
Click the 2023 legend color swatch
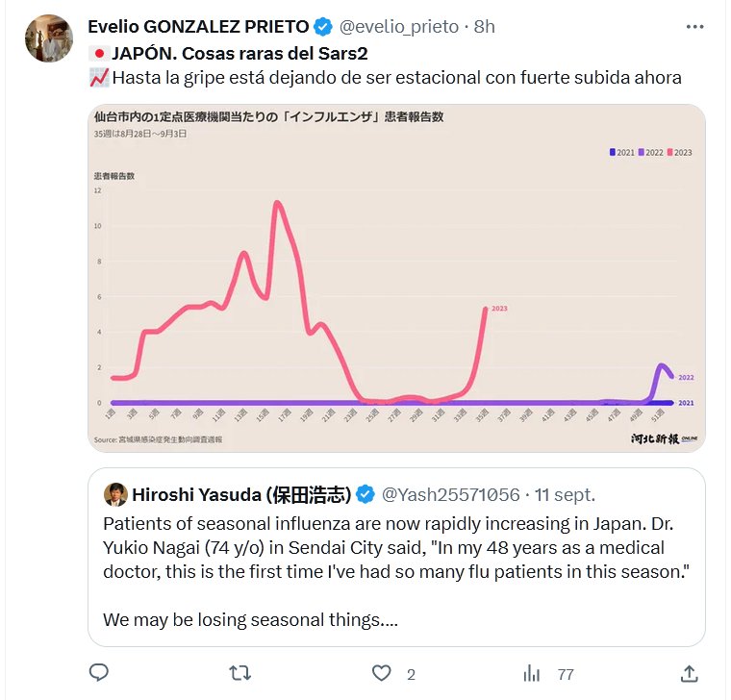coord(670,152)
